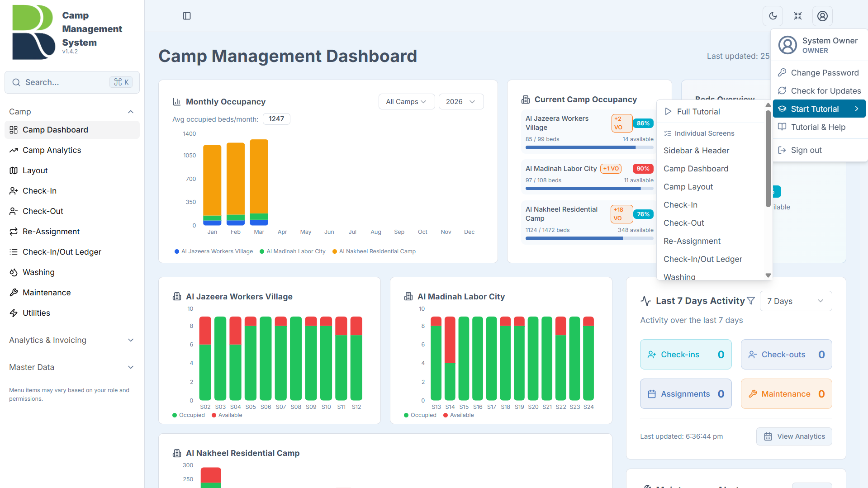Open the user account avatar icon
Viewport: 868px width, 488px height.
822,16
